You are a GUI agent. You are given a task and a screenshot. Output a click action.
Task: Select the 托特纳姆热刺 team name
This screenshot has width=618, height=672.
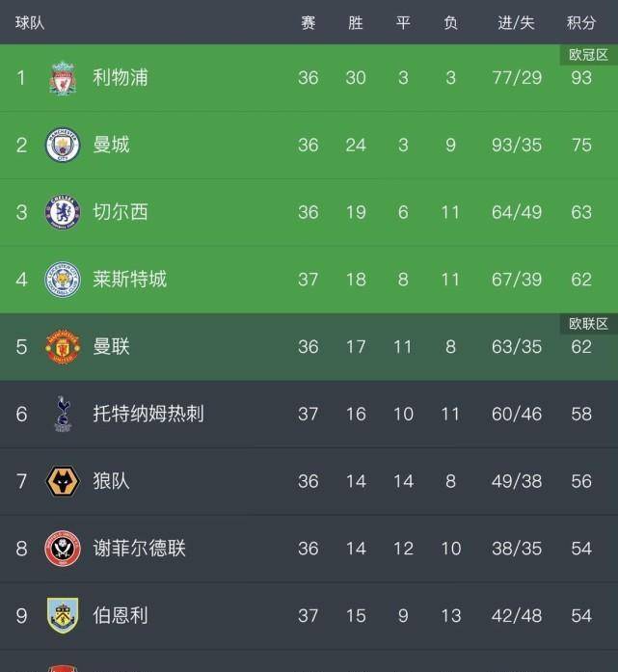tap(148, 414)
